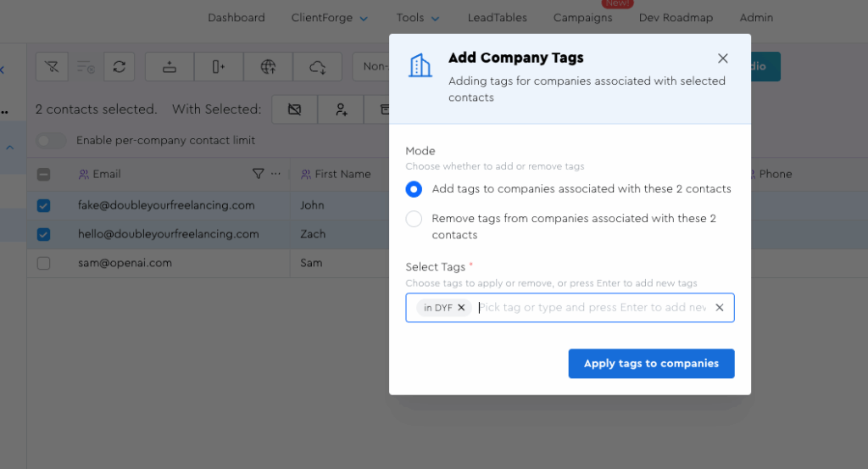The height and width of the screenshot is (469, 868).
Task: Click the cloud download icon
Action: point(318,67)
